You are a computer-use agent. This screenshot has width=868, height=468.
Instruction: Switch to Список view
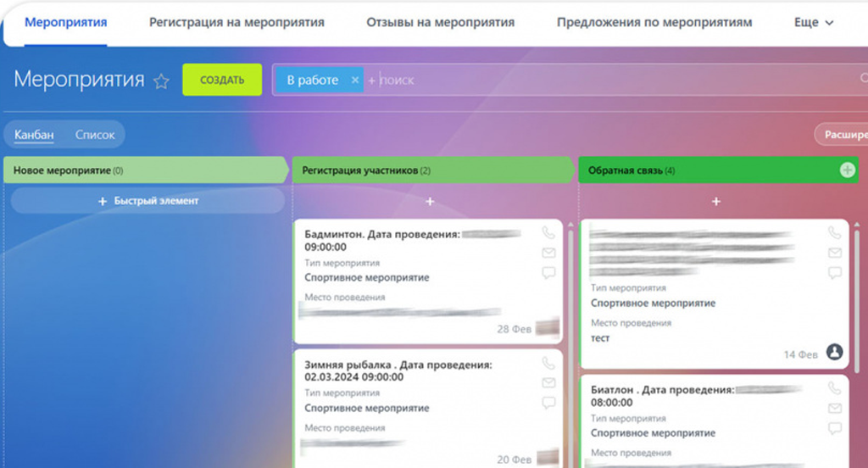pos(95,135)
